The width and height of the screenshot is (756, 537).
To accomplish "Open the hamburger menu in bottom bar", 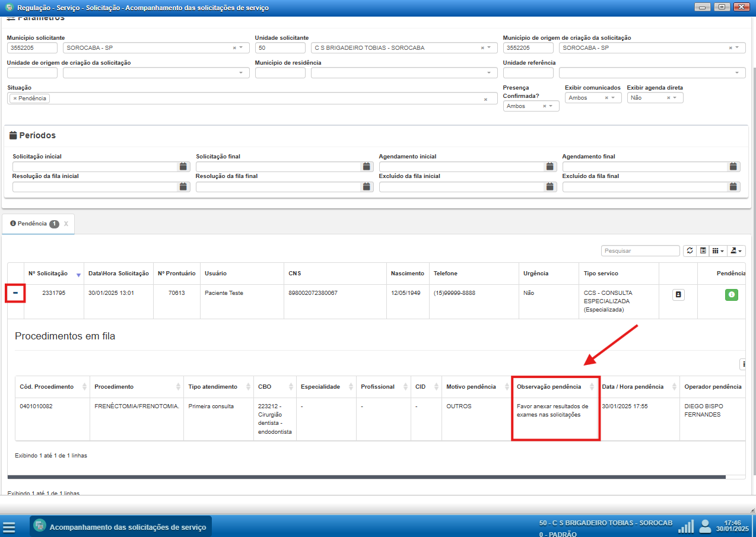I will coord(9,527).
